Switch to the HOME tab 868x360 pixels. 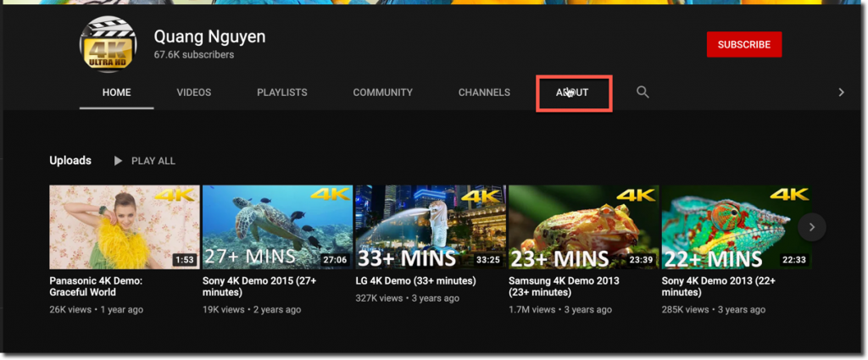pos(117,92)
